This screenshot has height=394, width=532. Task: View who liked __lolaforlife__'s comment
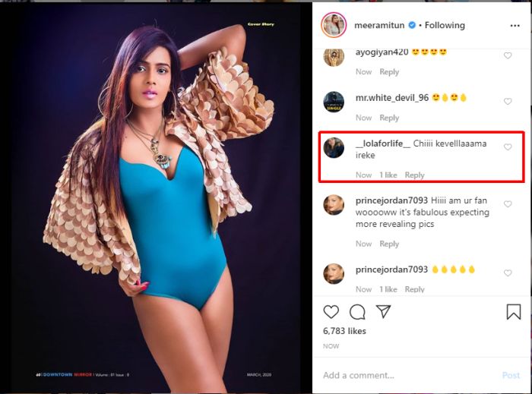point(388,175)
